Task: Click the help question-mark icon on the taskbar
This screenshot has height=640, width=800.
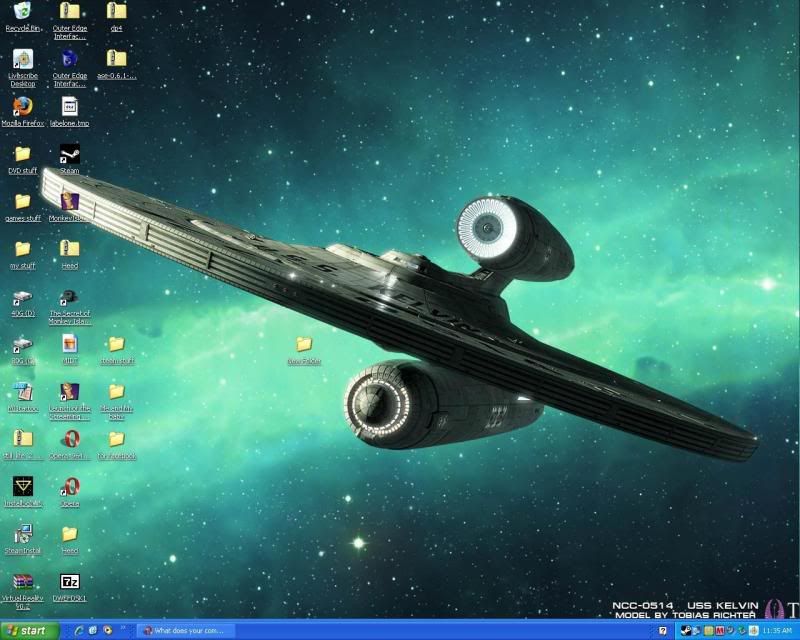Action: tap(663, 630)
